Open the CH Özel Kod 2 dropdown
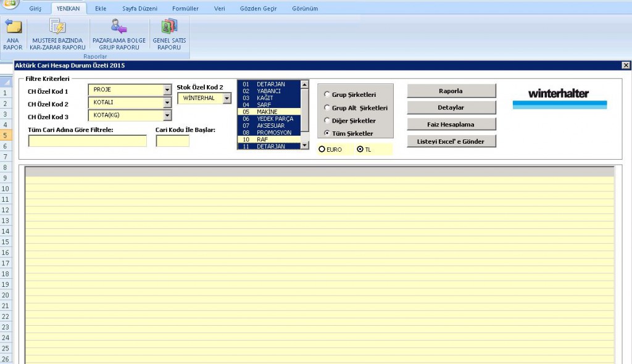This screenshot has width=632, height=364. pyautogui.click(x=167, y=102)
